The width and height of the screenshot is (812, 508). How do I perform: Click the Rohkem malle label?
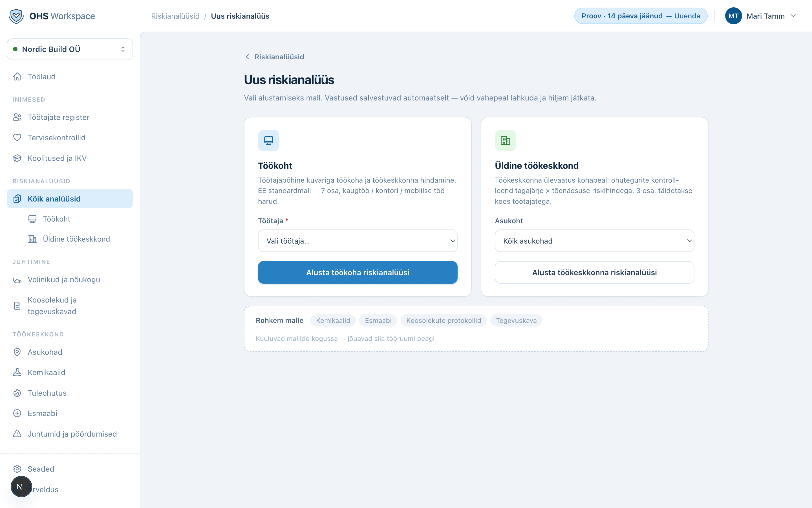(x=279, y=321)
